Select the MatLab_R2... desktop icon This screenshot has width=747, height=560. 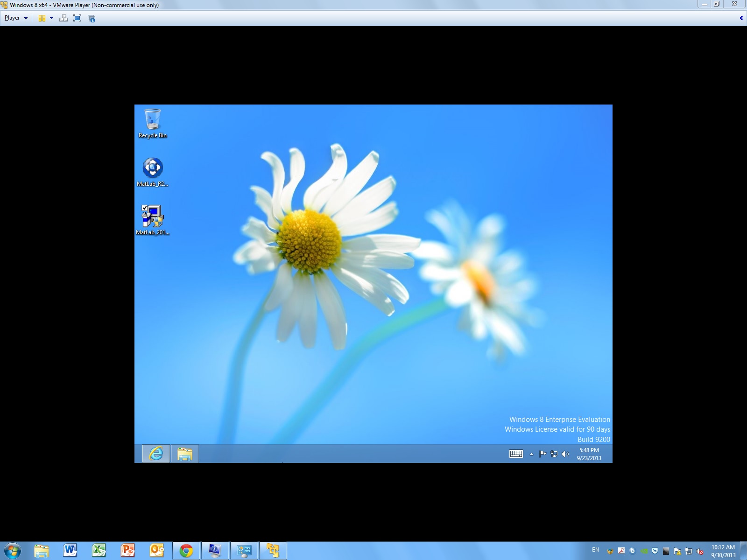coord(153,172)
